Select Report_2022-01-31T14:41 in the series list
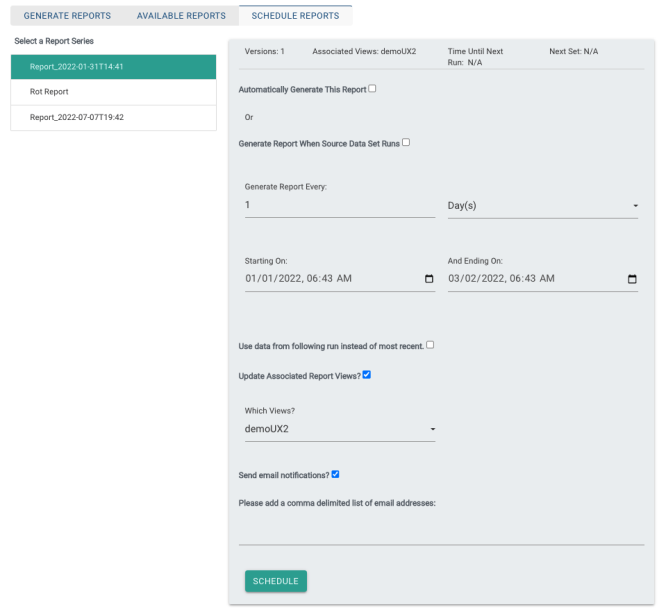Image resolution: width=666 pixels, height=614 pixels. pyautogui.click(x=113, y=67)
